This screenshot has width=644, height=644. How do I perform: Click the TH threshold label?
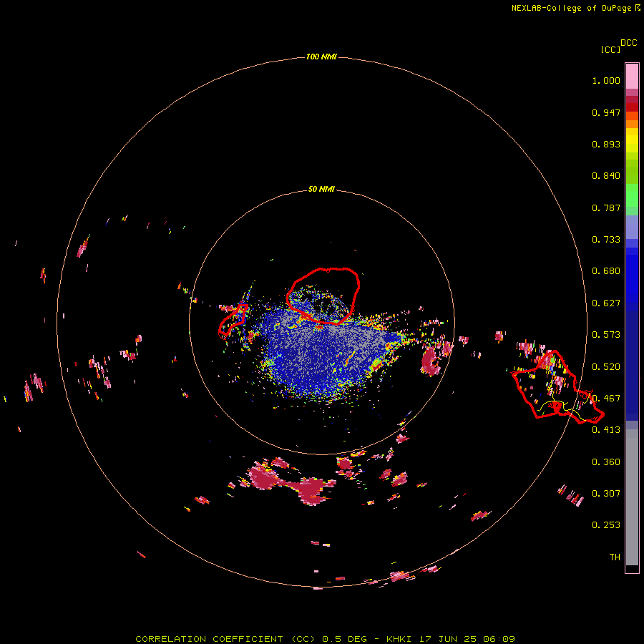(615, 557)
